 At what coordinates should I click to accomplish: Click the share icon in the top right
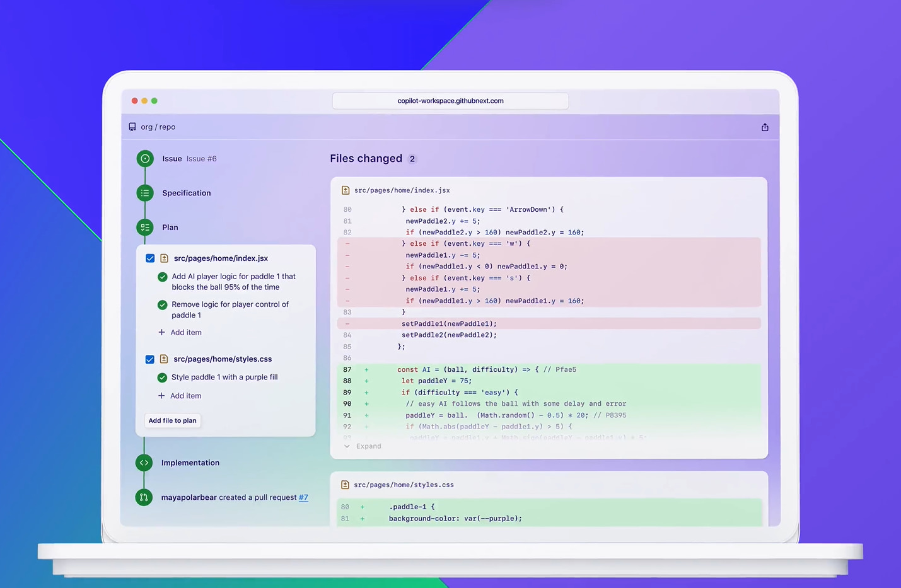764,127
